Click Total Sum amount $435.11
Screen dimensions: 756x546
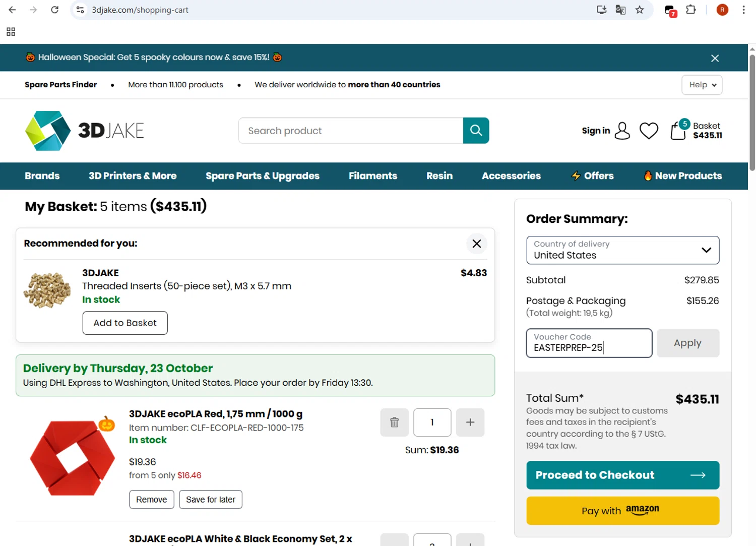[x=697, y=399]
